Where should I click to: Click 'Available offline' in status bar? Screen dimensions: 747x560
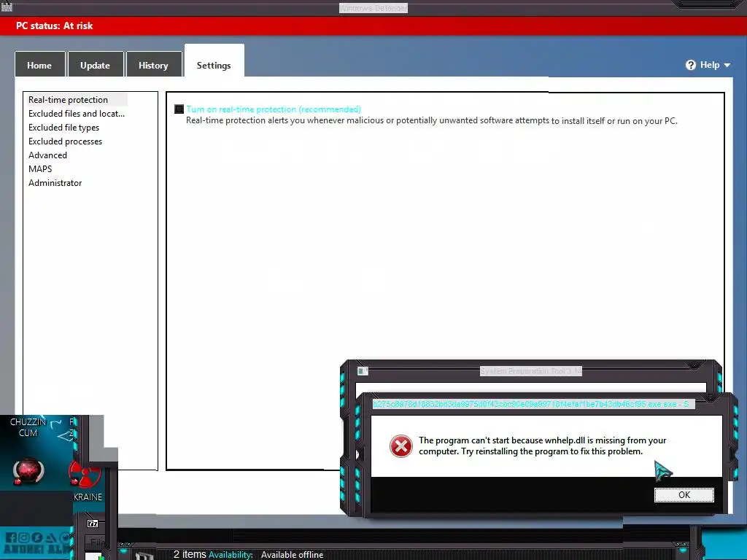(x=292, y=555)
